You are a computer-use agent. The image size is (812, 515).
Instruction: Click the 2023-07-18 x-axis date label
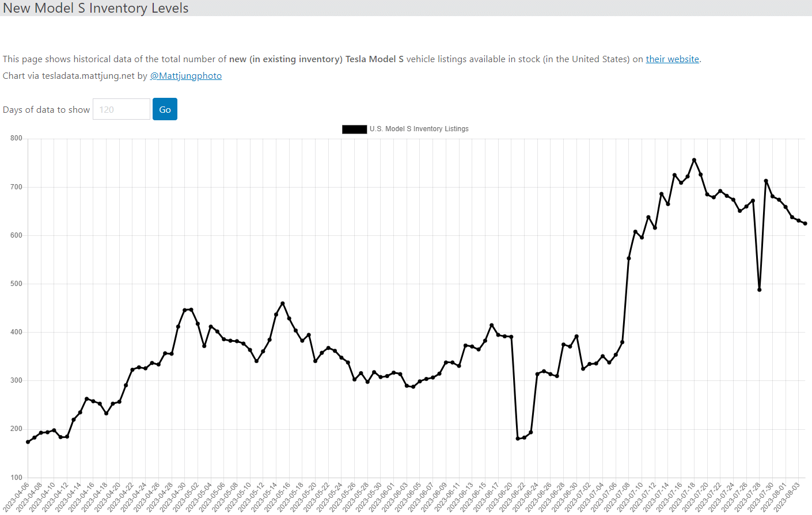click(x=682, y=498)
